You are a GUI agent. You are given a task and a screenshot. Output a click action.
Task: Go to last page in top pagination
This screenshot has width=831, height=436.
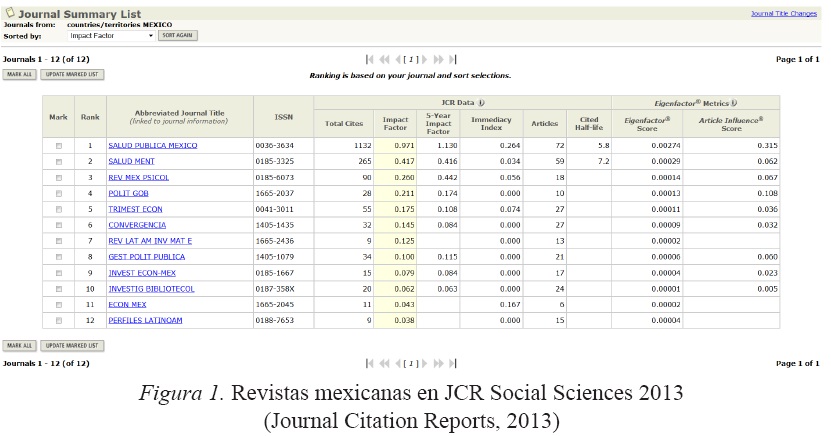(453, 60)
